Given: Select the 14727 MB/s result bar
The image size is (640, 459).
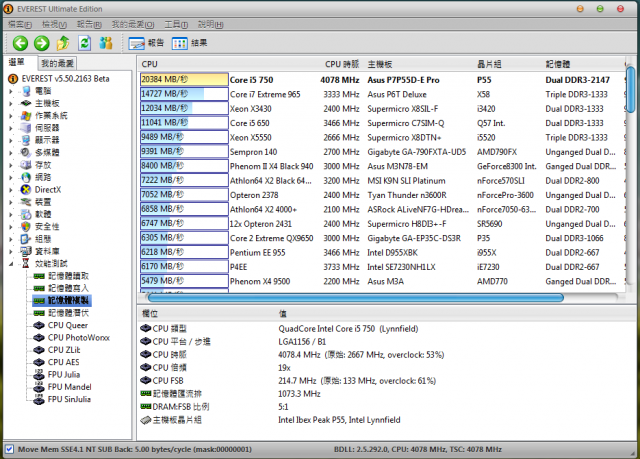Looking at the screenshot, I should pos(184,94).
